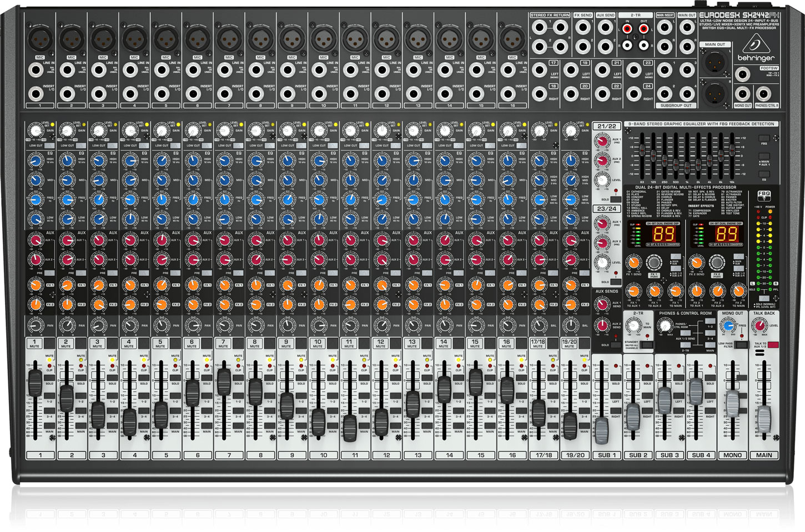Solo the AUX SENDS master section
Image resolution: width=805 pixels, height=532 pixels.
tap(616, 344)
